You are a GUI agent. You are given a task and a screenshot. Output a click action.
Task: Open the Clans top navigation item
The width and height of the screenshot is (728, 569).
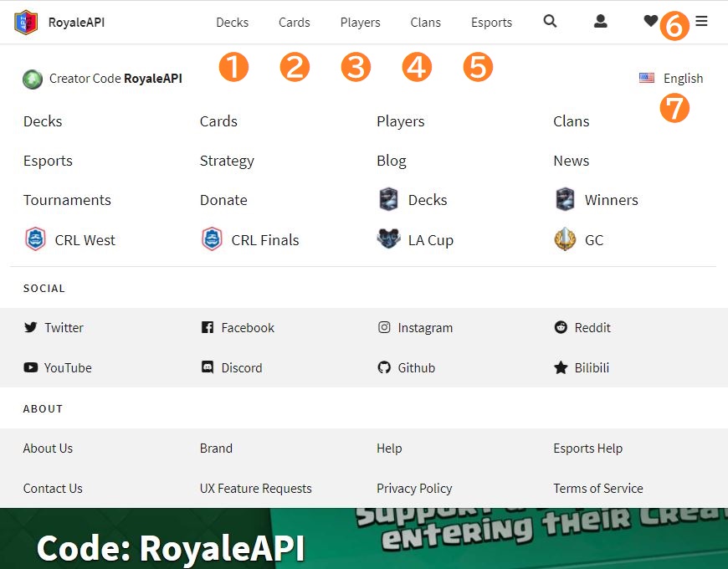coord(425,23)
